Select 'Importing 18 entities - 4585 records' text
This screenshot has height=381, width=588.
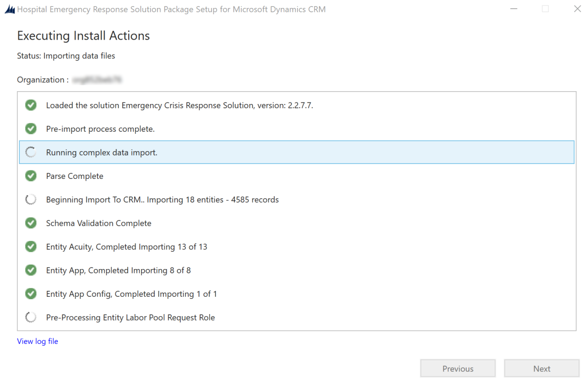(213, 200)
